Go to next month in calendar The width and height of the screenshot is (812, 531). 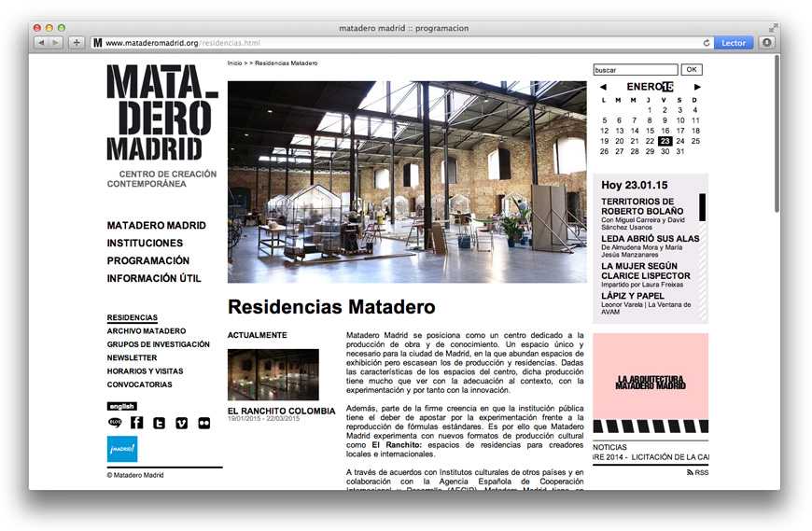click(697, 87)
